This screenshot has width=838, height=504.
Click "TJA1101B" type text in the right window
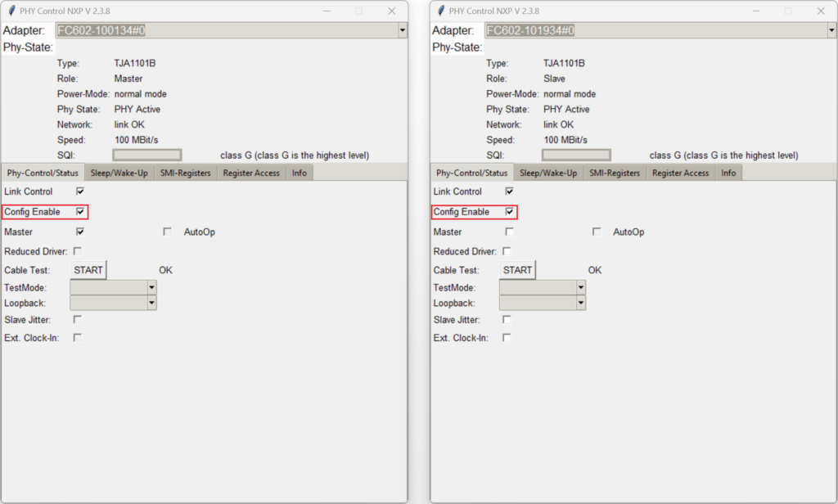(x=564, y=63)
